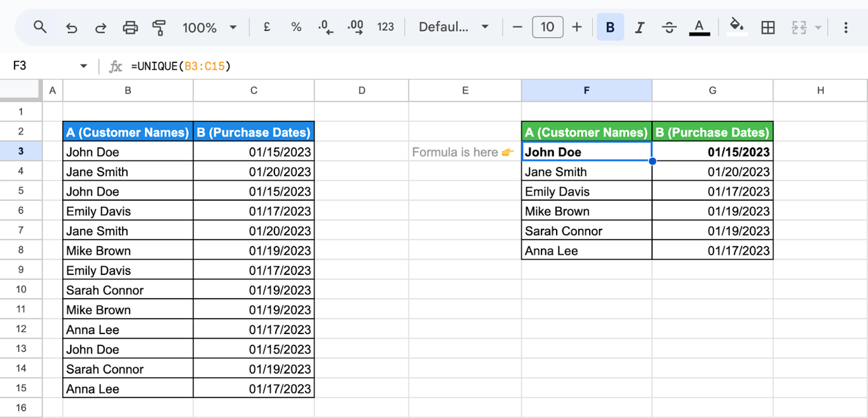Toggle italic formatting
The width and height of the screenshot is (868, 418).
coord(640,27)
